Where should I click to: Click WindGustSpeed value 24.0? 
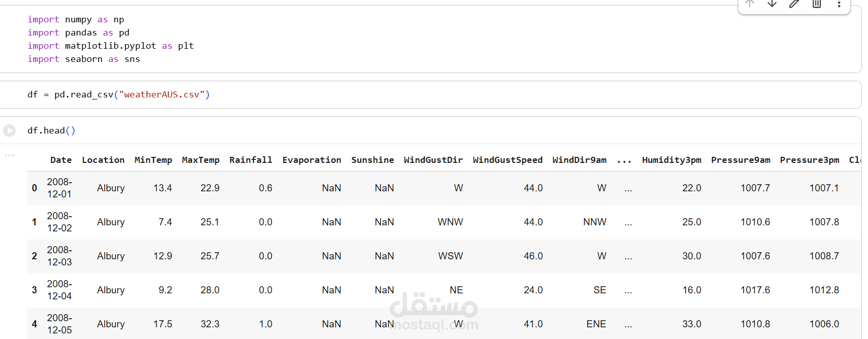(533, 290)
